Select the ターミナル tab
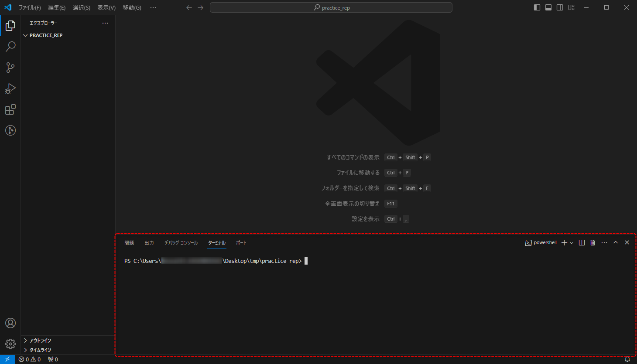637x364 pixels. [x=217, y=243]
